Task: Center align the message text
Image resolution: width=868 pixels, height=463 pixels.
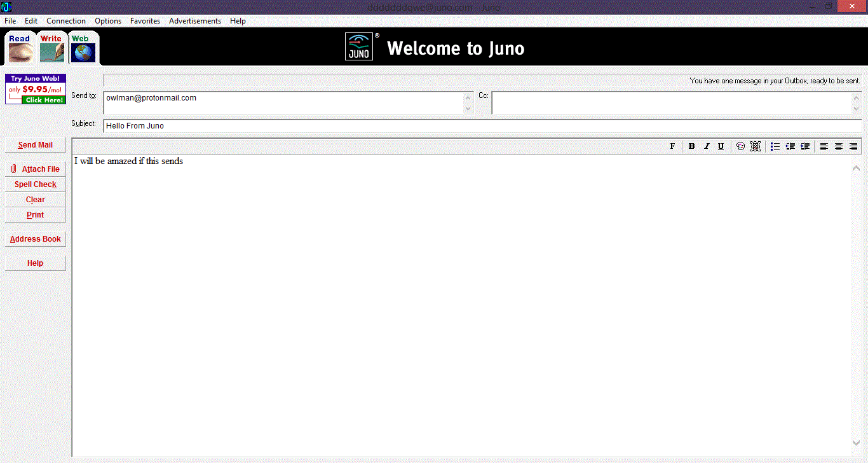Action: (x=839, y=146)
